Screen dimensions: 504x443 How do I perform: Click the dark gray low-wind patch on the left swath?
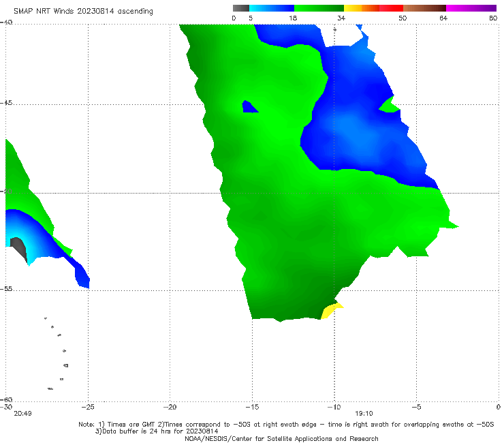18,248
